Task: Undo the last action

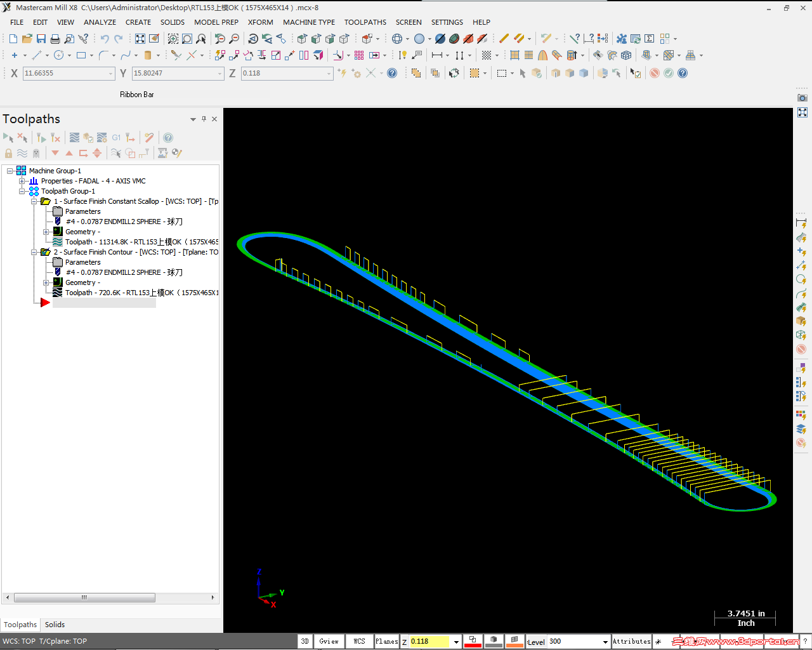Action: pyautogui.click(x=105, y=39)
